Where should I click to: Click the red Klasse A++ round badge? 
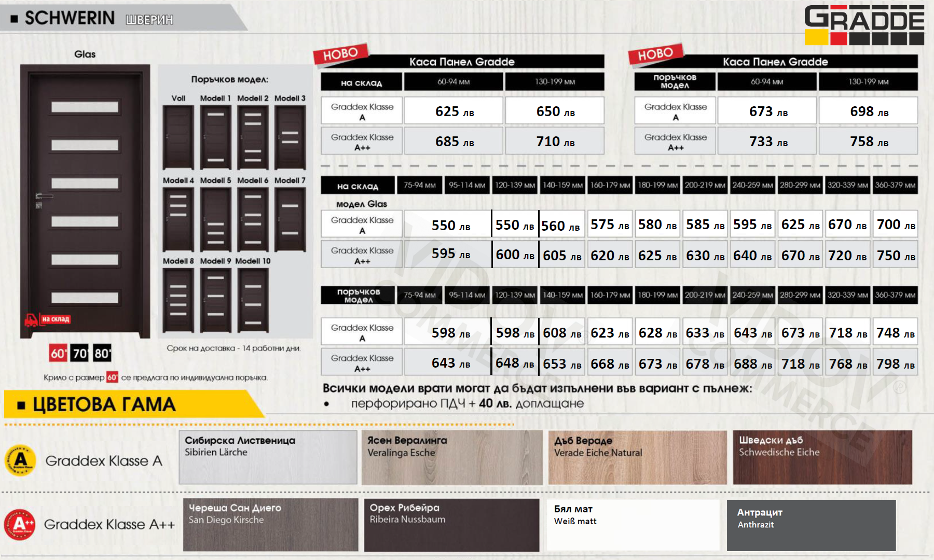[20, 524]
